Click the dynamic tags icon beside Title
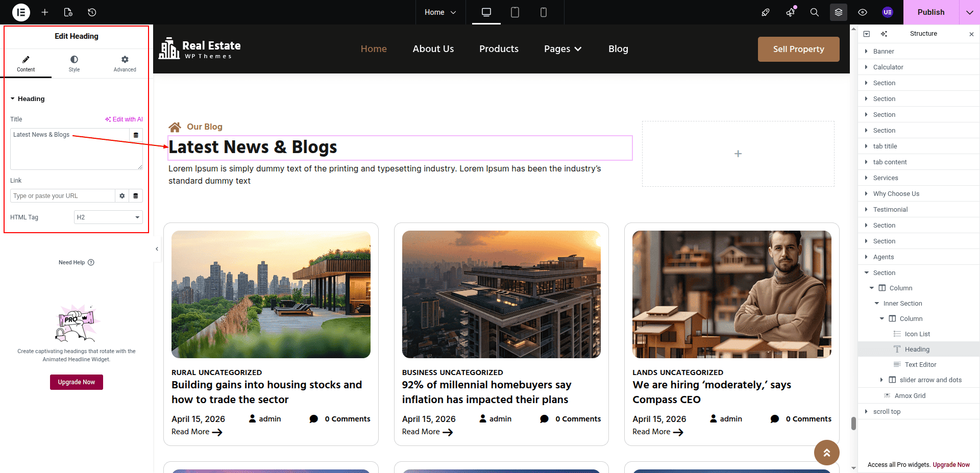Viewport: 980px width, 473px height. (x=136, y=135)
